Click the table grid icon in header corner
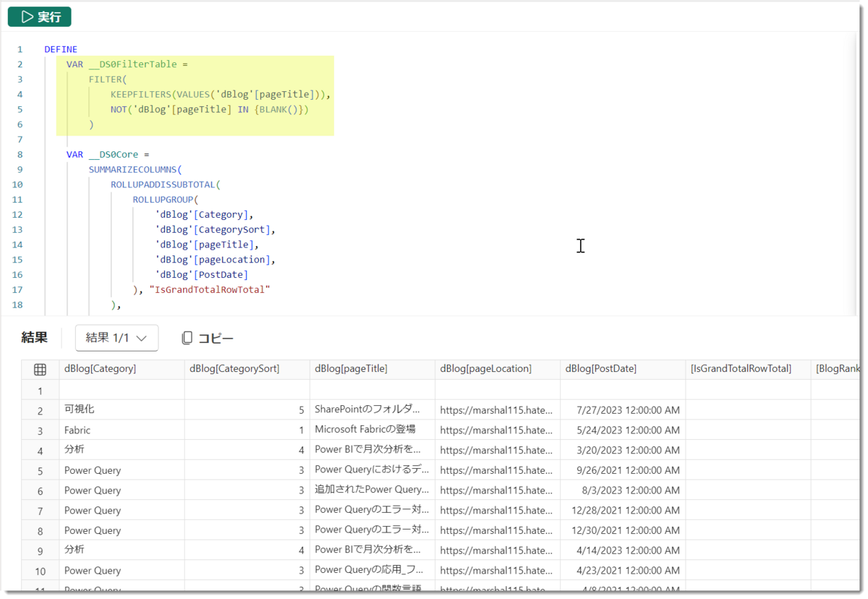The image size is (868, 599). point(41,369)
